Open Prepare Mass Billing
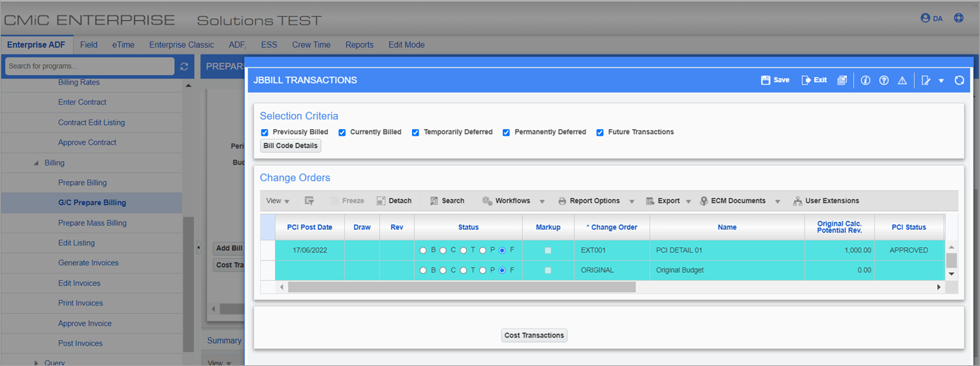This screenshot has width=980, height=366. pos(92,223)
